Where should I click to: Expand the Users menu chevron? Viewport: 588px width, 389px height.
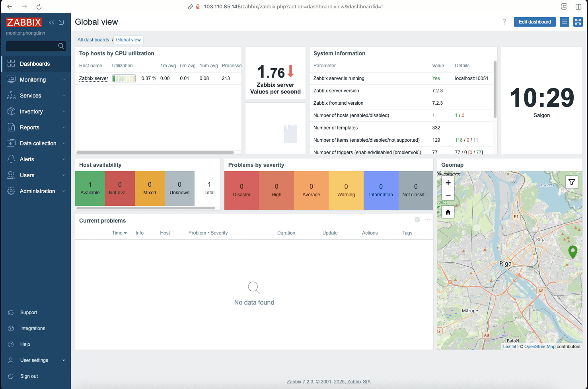click(64, 175)
